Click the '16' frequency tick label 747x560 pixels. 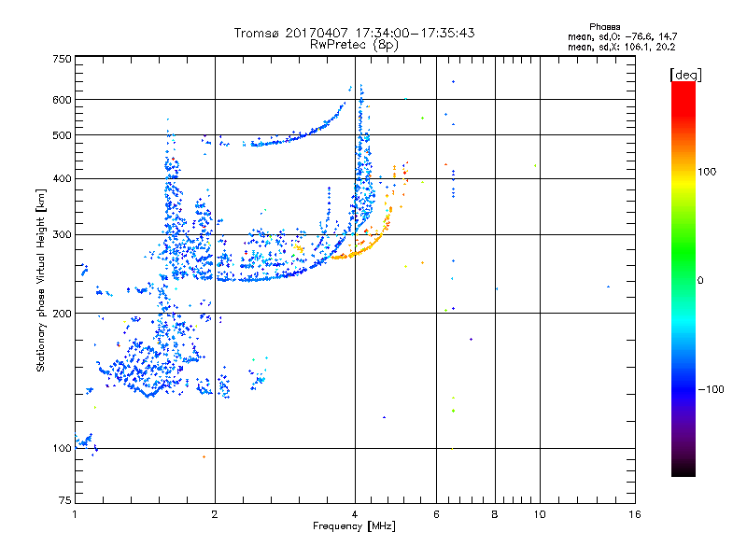pyautogui.click(x=635, y=514)
